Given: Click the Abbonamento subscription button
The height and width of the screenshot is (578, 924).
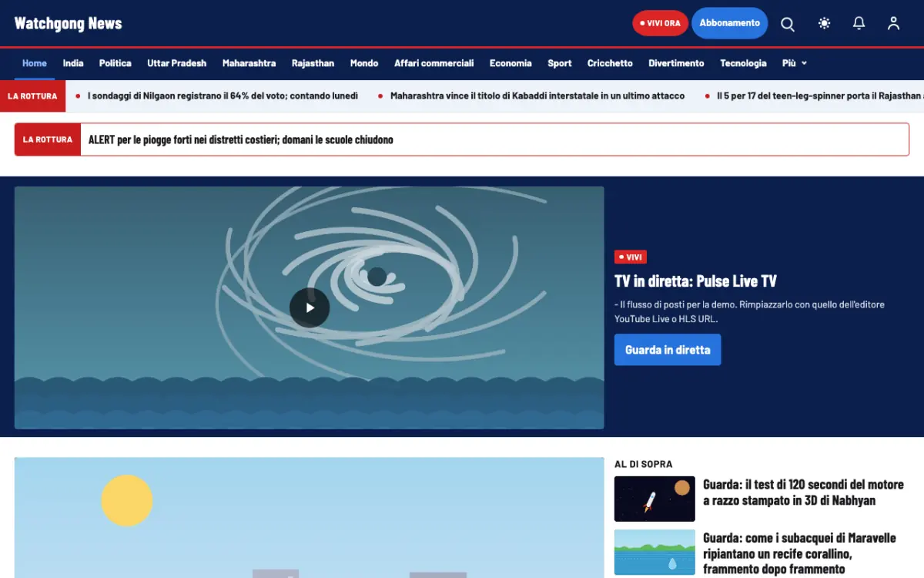Looking at the screenshot, I should (730, 23).
